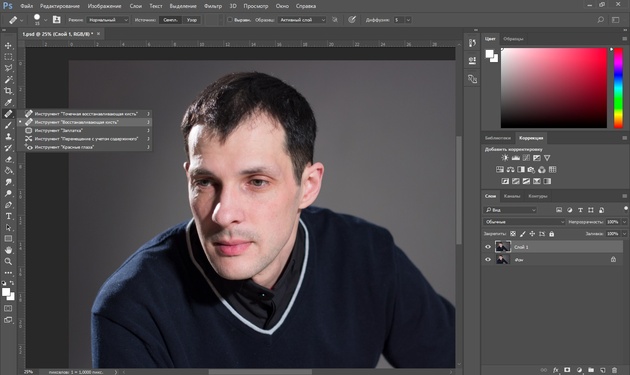The height and width of the screenshot is (375, 630).
Task: Click the hue spectrum slider bar
Action: click(x=618, y=88)
